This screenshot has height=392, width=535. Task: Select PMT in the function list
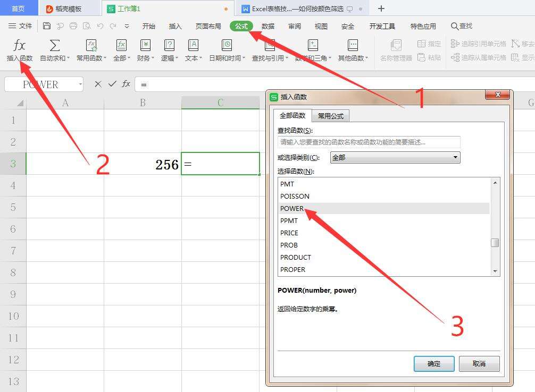click(x=384, y=184)
